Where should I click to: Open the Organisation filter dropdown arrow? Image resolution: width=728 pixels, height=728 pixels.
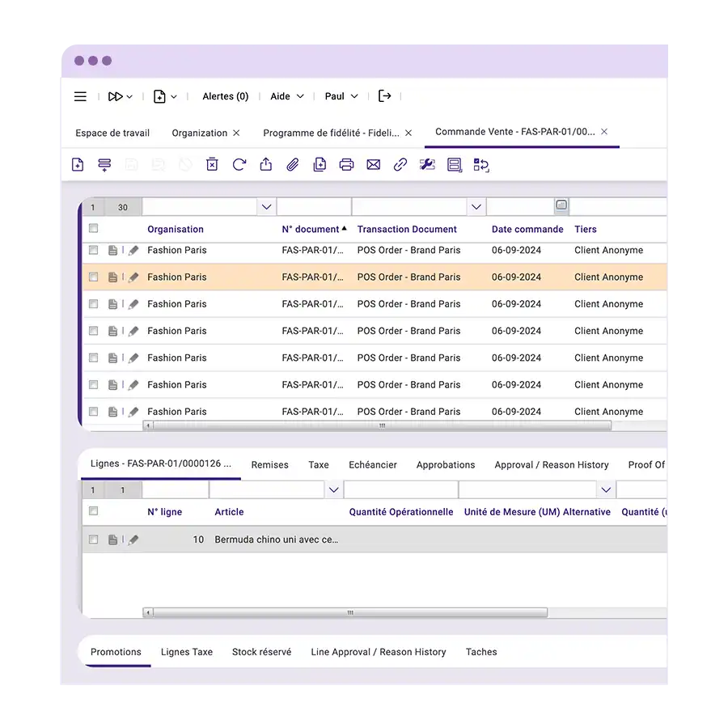click(x=266, y=207)
